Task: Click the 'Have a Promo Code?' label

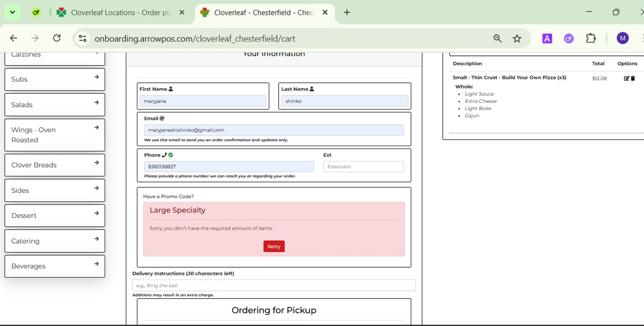Action: coord(168,197)
